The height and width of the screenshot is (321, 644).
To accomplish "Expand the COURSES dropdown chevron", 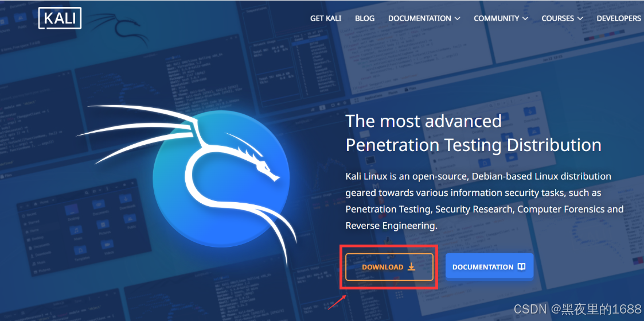I will click(x=580, y=18).
